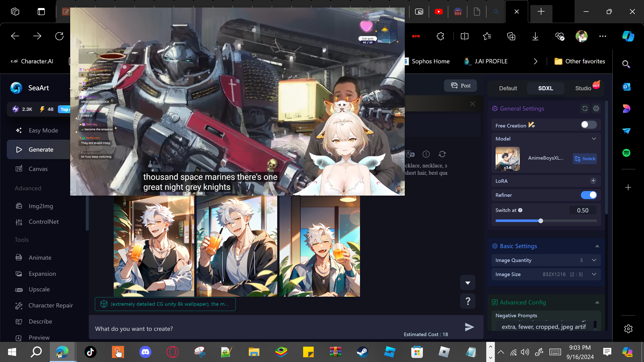Open Steam from the taskbar
The image size is (644, 362).
pyautogui.click(x=363, y=352)
